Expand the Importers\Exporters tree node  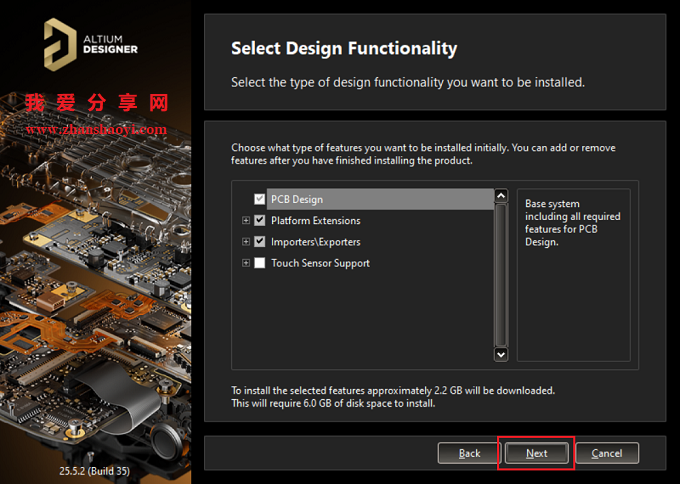point(246,242)
